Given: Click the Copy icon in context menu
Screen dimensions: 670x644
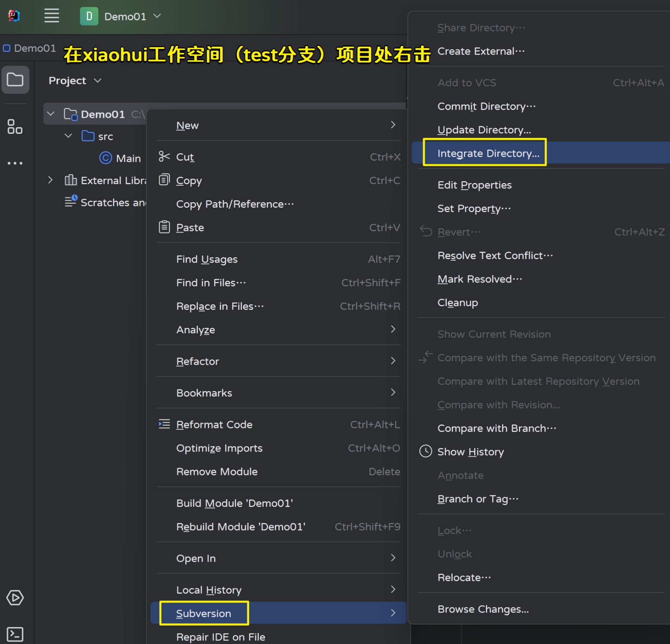Looking at the screenshot, I should (164, 180).
